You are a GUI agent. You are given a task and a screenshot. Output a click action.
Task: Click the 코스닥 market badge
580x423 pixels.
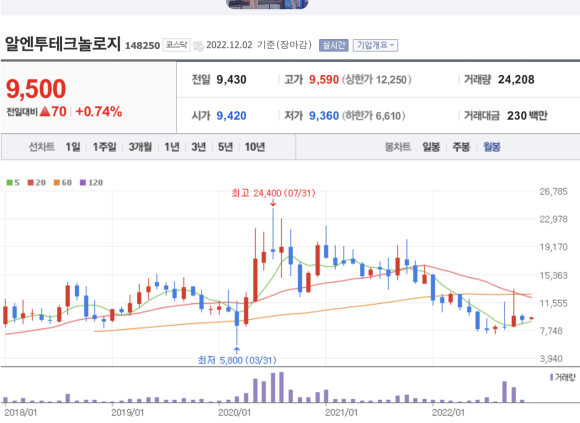176,45
